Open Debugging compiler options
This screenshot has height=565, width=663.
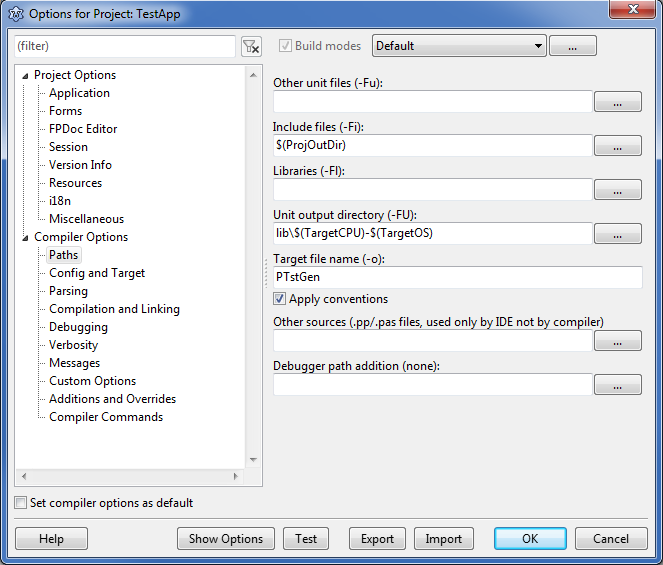[78, 327]
